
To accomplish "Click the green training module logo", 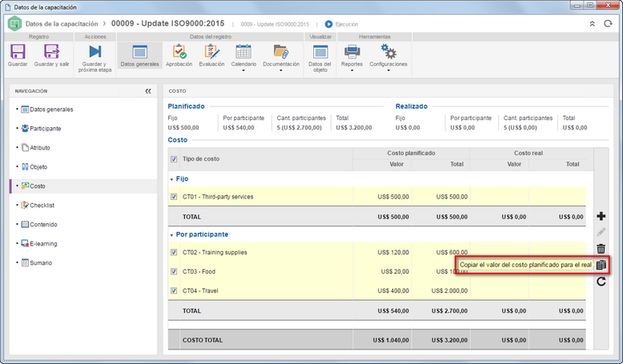I will point(14,24).
